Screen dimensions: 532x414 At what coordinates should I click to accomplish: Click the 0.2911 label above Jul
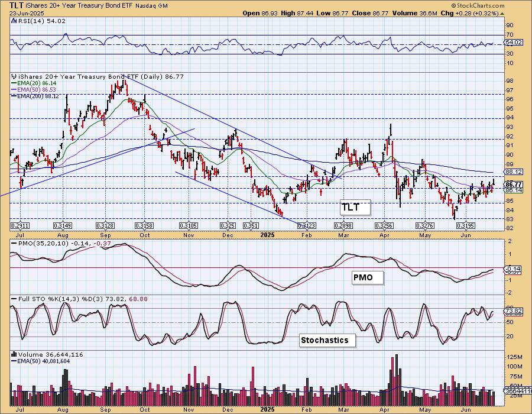click(20, 226)
